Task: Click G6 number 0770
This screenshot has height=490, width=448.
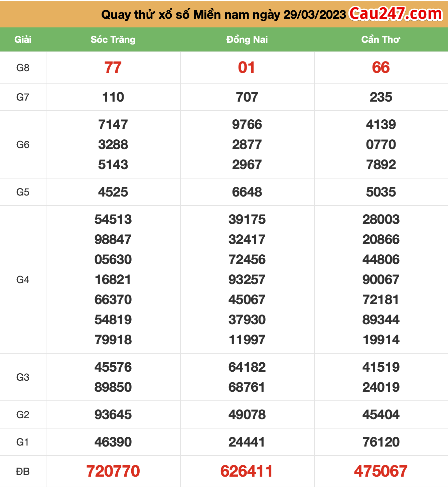Action: pos(381,145)
